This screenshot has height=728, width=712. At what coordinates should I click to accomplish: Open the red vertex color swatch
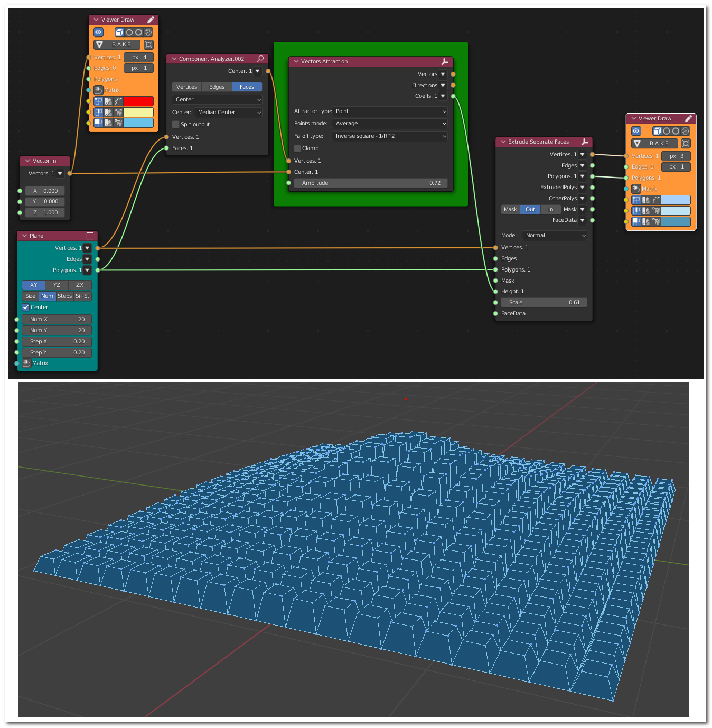138,101
